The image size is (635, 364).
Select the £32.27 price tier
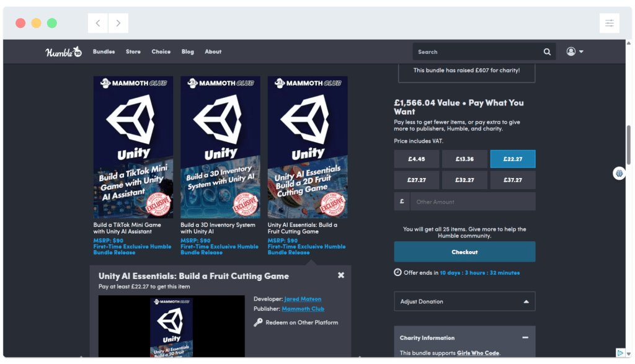(464, 180)
